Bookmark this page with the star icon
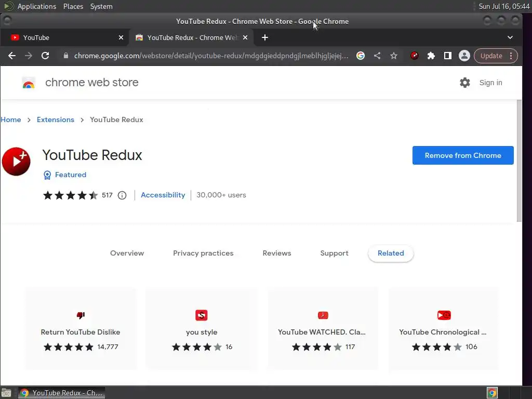 point(394,56)
